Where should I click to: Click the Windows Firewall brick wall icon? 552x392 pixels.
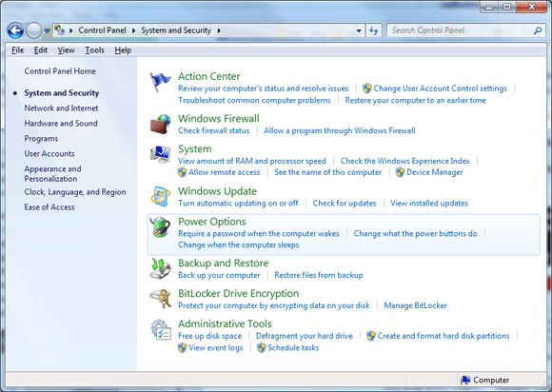click(160, 124)
